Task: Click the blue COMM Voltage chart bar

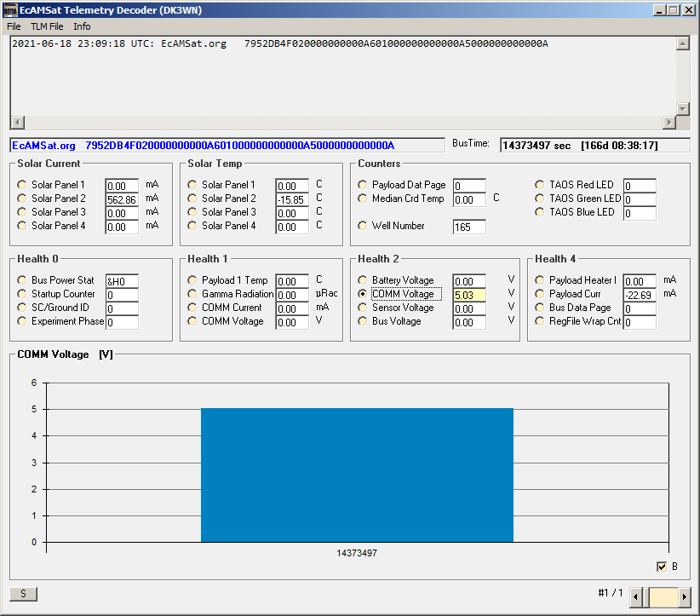Action: [x=357, y=475]
